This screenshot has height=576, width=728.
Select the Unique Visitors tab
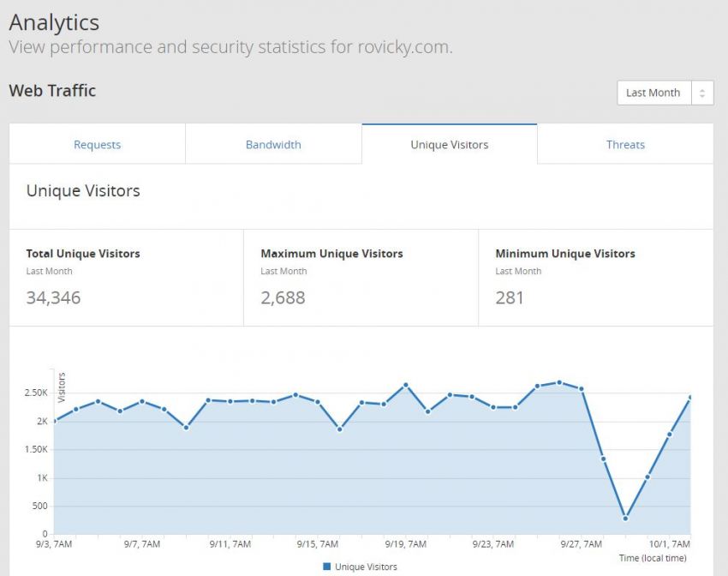coord(449,145)
